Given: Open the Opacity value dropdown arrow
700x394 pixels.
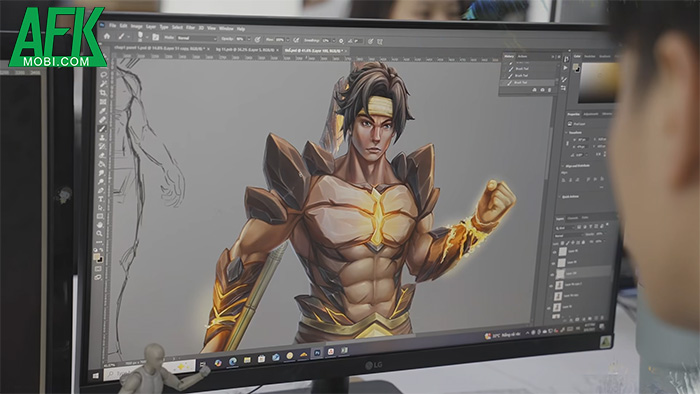Looking at the screenshot, I should tap(249, 39).
